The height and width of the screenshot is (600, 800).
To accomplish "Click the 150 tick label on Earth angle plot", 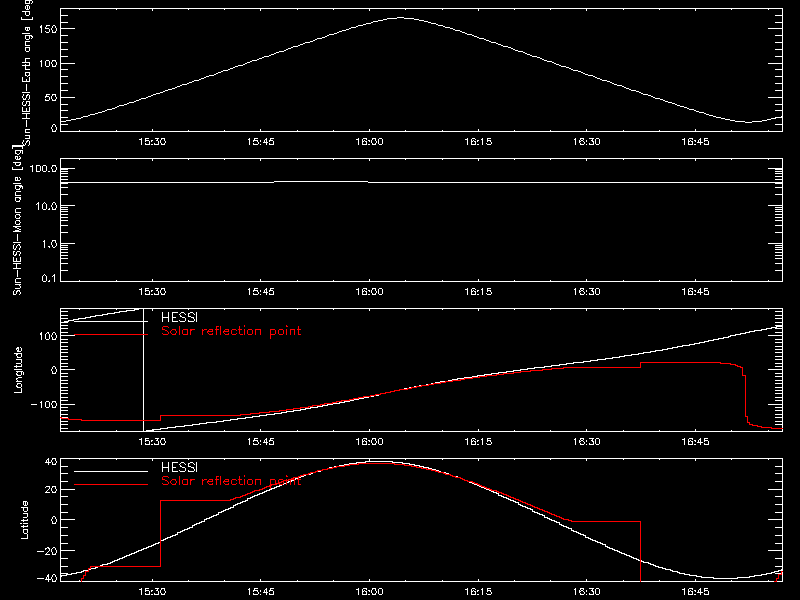I will click(47, 30).
